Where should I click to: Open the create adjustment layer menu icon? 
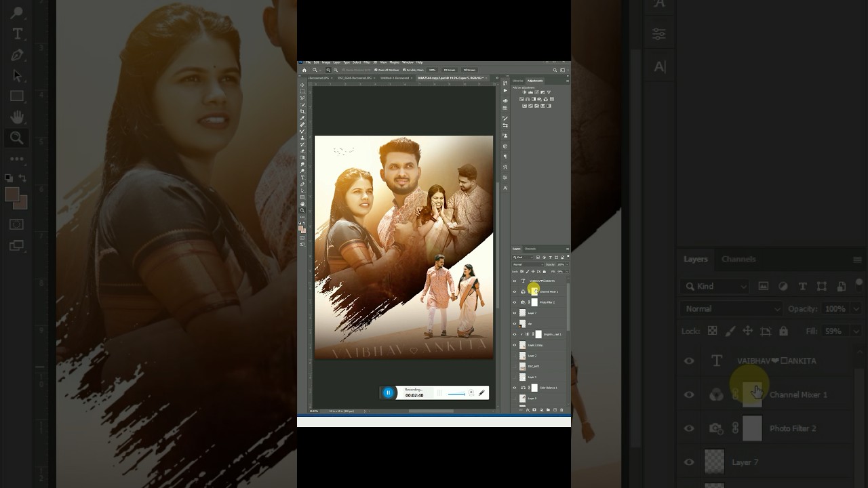(542, 410)
